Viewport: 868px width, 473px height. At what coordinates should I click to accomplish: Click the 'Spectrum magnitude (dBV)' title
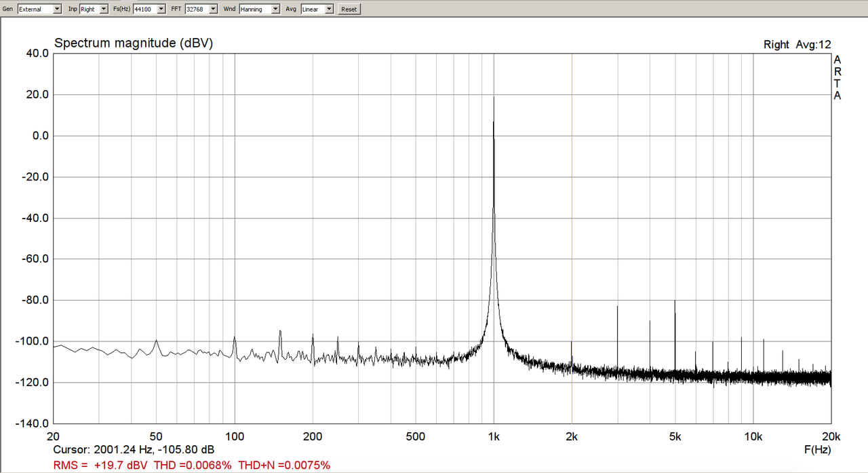pos(134,43)
